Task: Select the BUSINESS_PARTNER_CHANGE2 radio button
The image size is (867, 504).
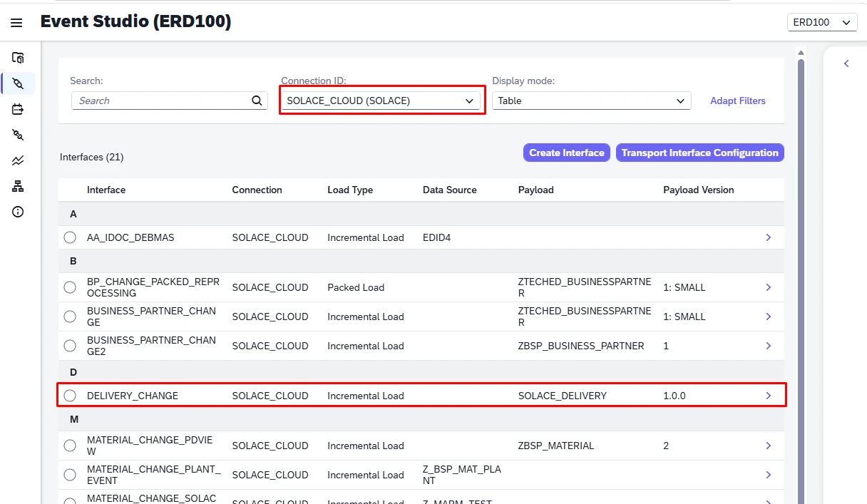Action: (x=70, y=346)
